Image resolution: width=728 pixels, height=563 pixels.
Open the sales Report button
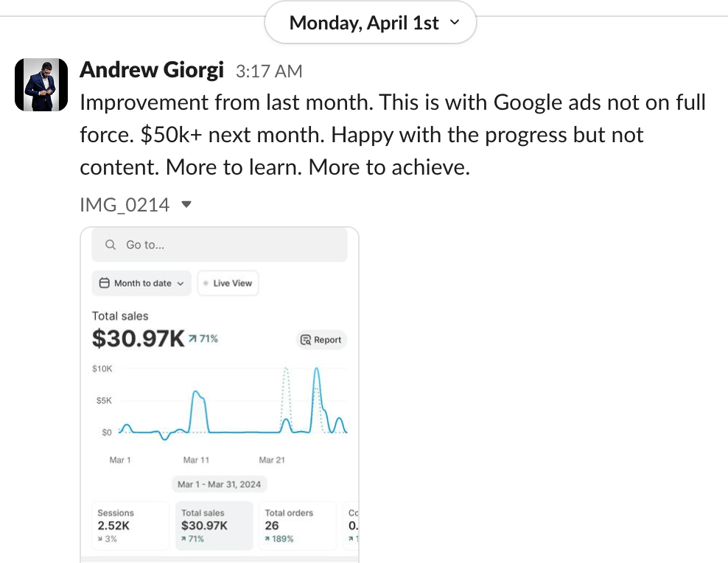coord(321,340)
